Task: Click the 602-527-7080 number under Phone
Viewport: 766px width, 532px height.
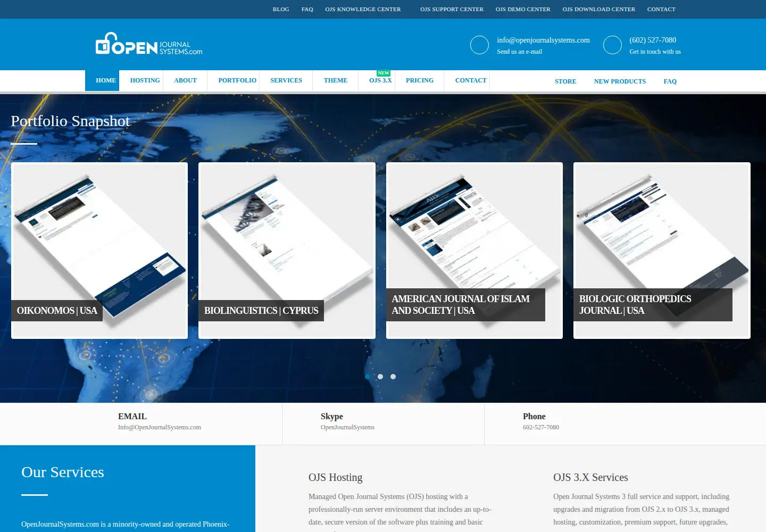Action: pos(541,427)
